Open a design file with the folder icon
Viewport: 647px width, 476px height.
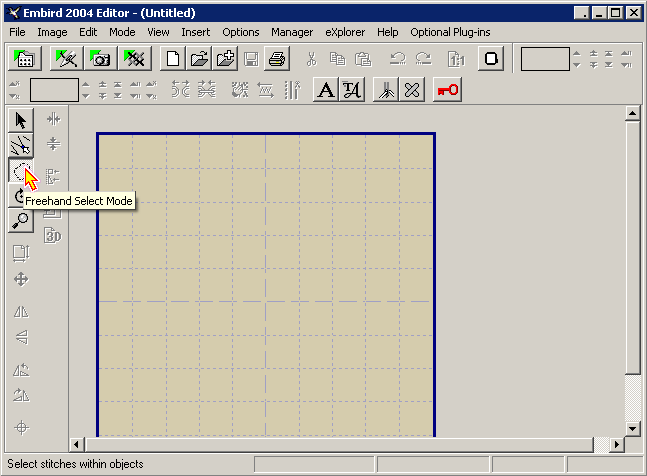pos(199,59)
